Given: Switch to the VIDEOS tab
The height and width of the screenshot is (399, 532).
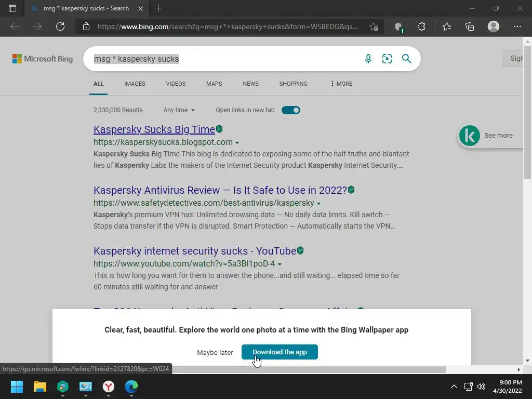Looking at the screenshot, I should click(176, 84).
